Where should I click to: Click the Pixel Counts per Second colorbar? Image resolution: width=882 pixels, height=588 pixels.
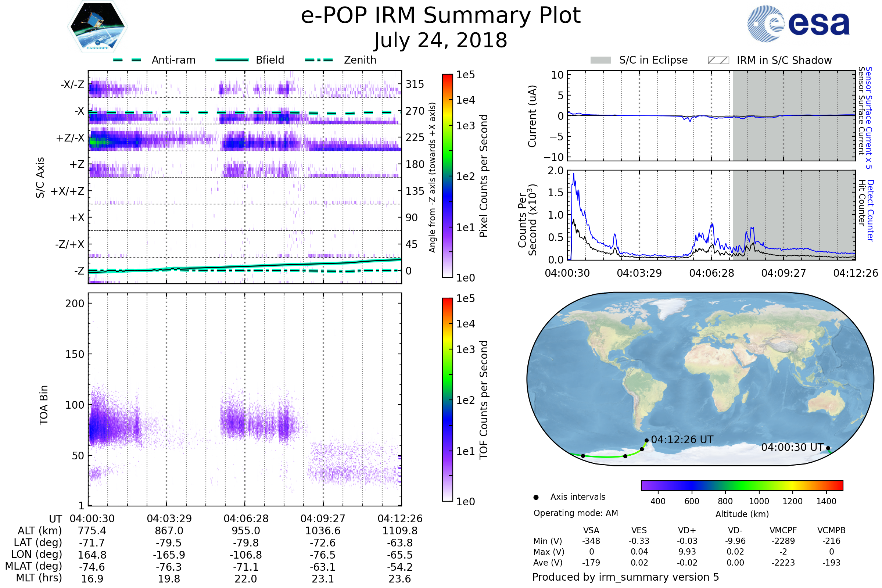pyautogui.click(x=447, y=176)
